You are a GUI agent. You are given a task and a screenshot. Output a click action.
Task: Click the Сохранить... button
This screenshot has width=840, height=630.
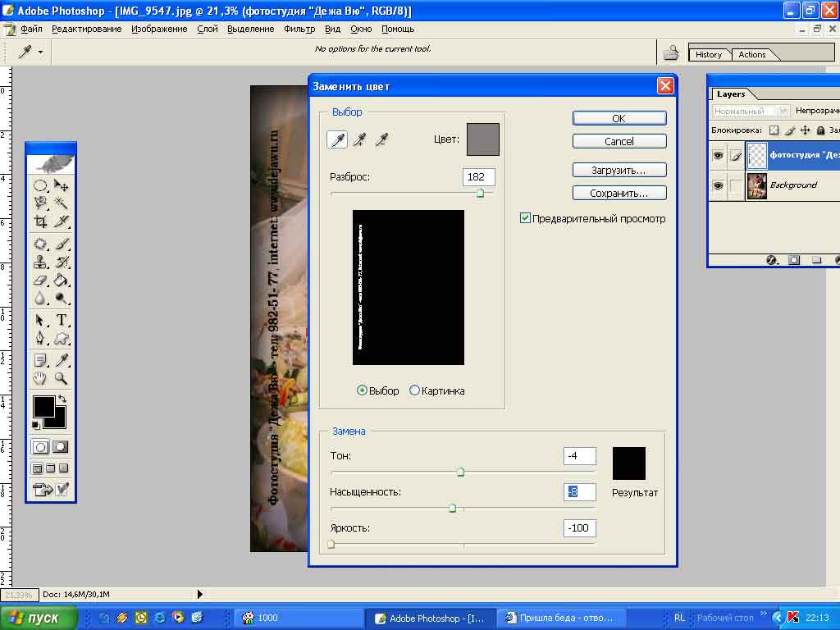[x=619, y=193]
